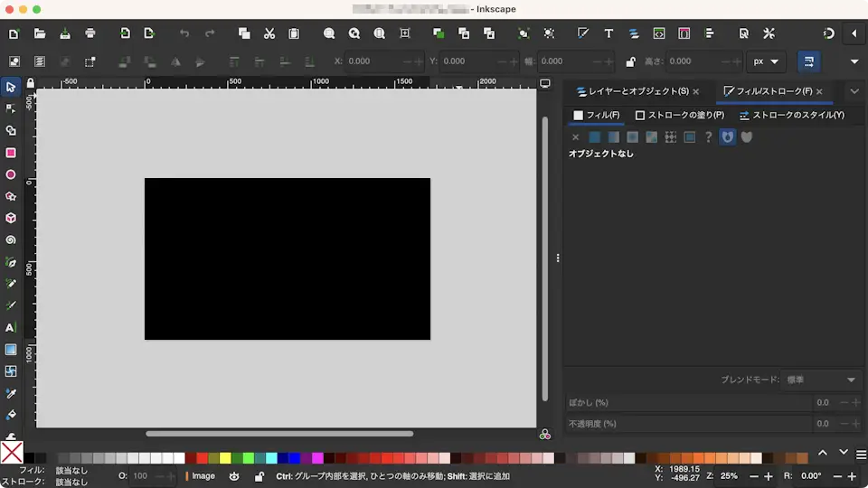The image size is (868, 488).
Task: Toggle the width/height ratio lock
Action: (x=632, y=61)
